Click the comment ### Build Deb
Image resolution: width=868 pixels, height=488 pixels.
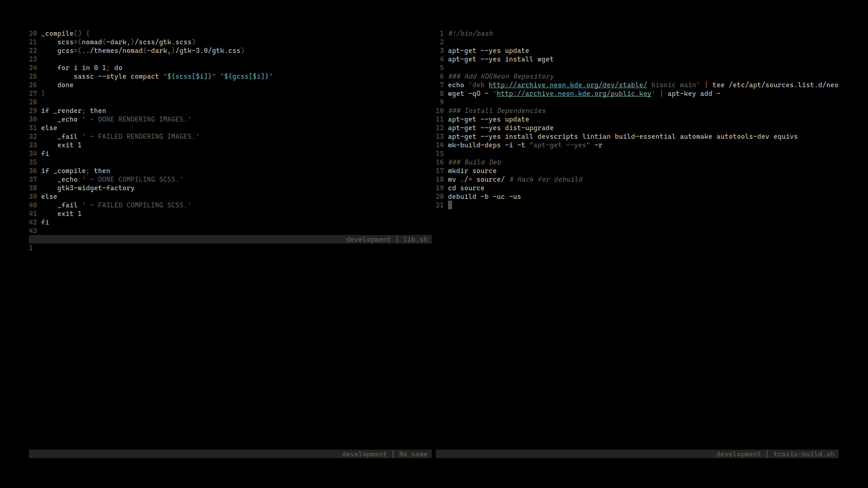point(474,162)
